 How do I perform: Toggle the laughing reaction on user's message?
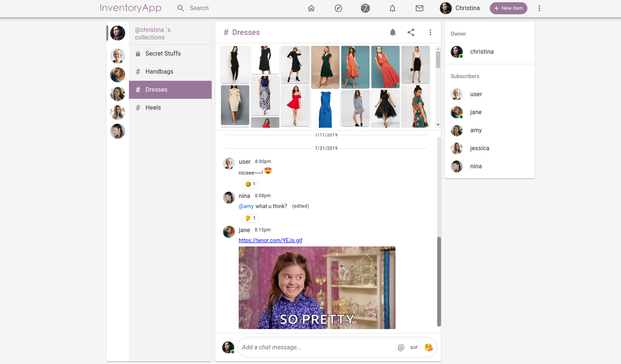[250, 184]
